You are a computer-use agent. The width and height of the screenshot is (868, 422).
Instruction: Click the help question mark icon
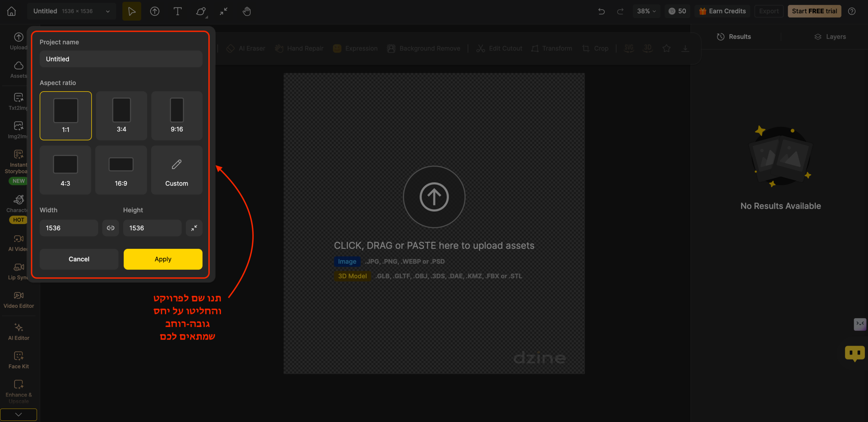(x=852, y=11)
